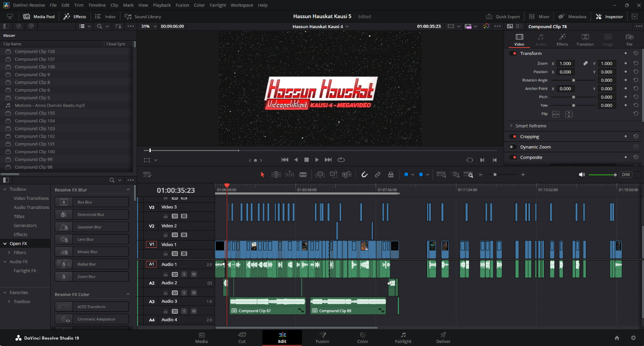This screenshot has width=644, height=346.
Task: Open the Workspace menu
Action: [242, 5]
